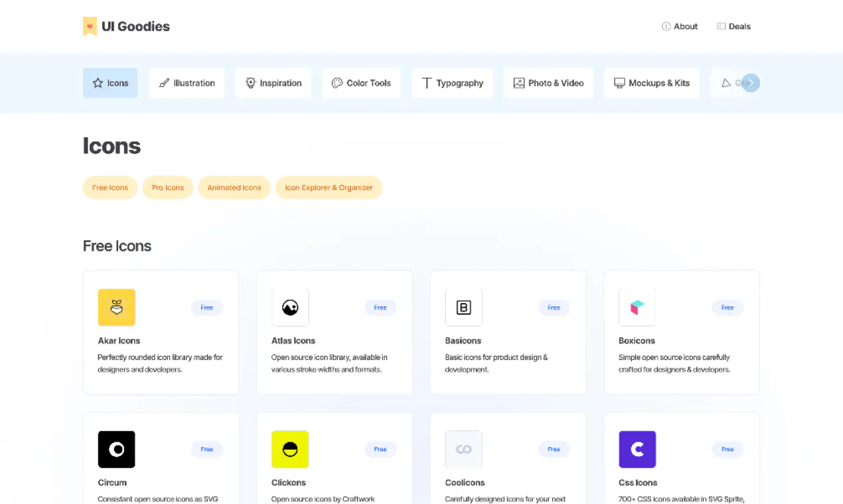Click the tag icon beside Deals
The image size is (843, 504).
coord(721,27)
